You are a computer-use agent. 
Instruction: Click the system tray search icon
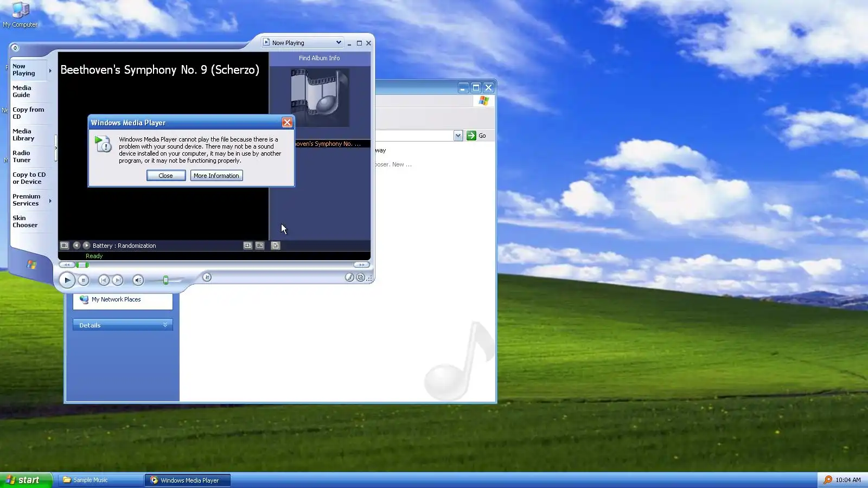pos(828,480)
